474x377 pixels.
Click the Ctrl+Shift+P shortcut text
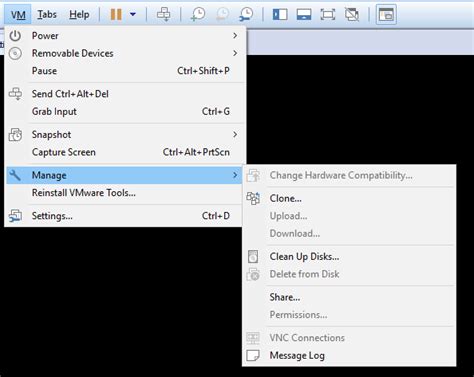point(203,71)
